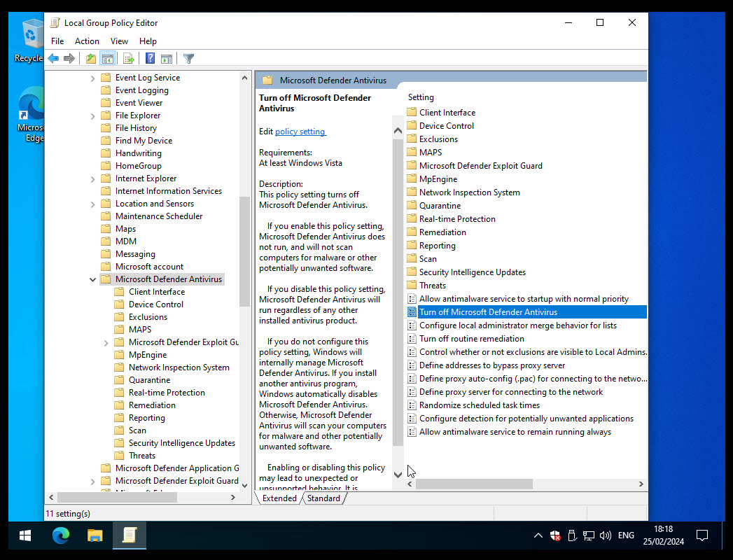This screenshot has width=733, height=560.
Task: Open Microsoft Edge from the taskbar
Action: [60, 535]
